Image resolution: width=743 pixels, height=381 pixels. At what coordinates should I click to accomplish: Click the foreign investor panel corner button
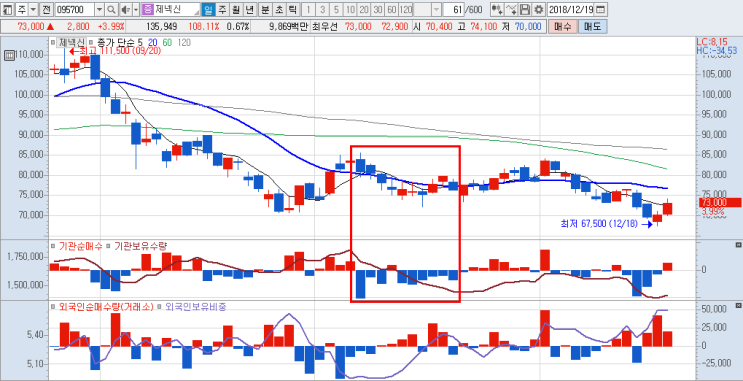738,305
